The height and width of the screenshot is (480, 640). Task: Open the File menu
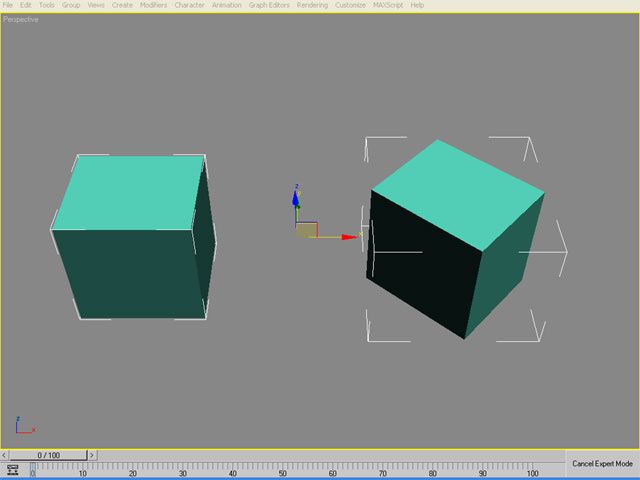[7, 5]
